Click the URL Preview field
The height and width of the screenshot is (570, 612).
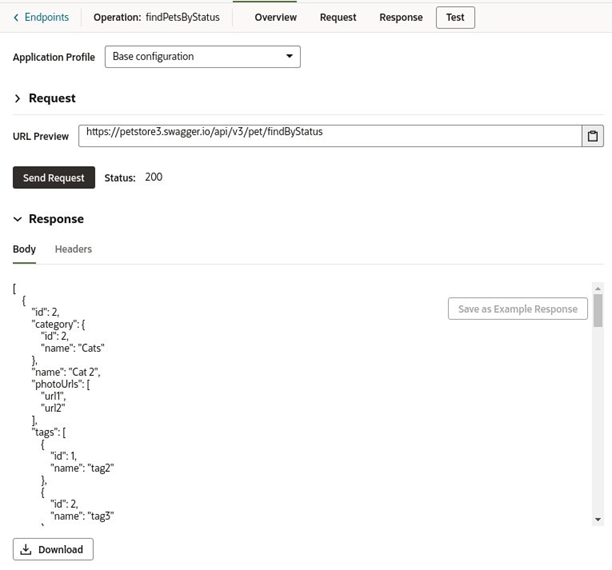pyautogui.click(x=330, y=136)
